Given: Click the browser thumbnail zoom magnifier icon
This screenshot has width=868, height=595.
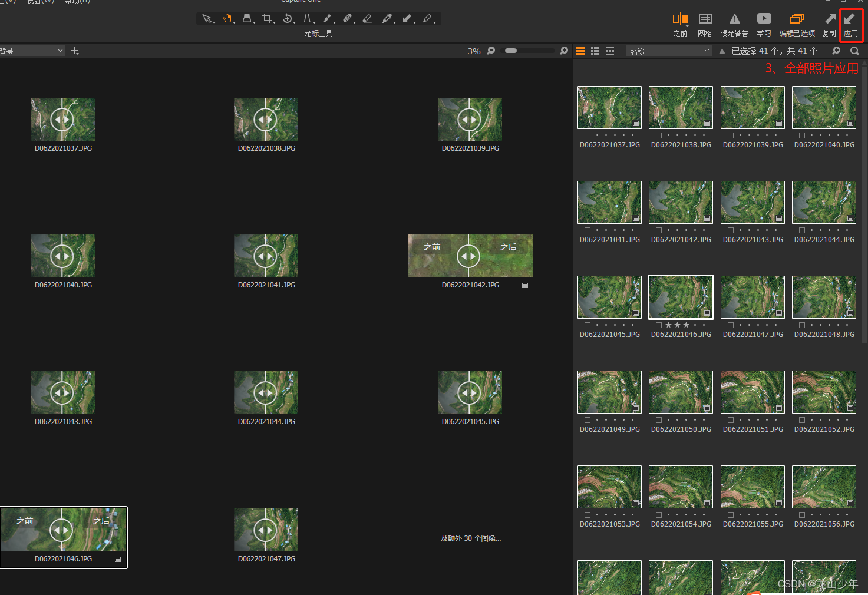Looking at the screenshot, I should click(x=836, y=51).
